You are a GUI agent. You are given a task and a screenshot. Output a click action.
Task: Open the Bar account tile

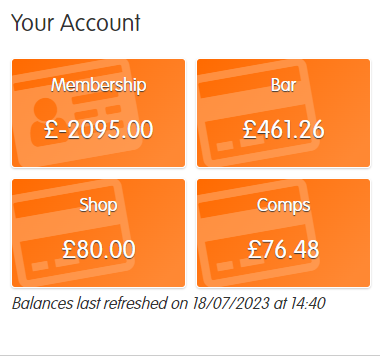point(283,113)
